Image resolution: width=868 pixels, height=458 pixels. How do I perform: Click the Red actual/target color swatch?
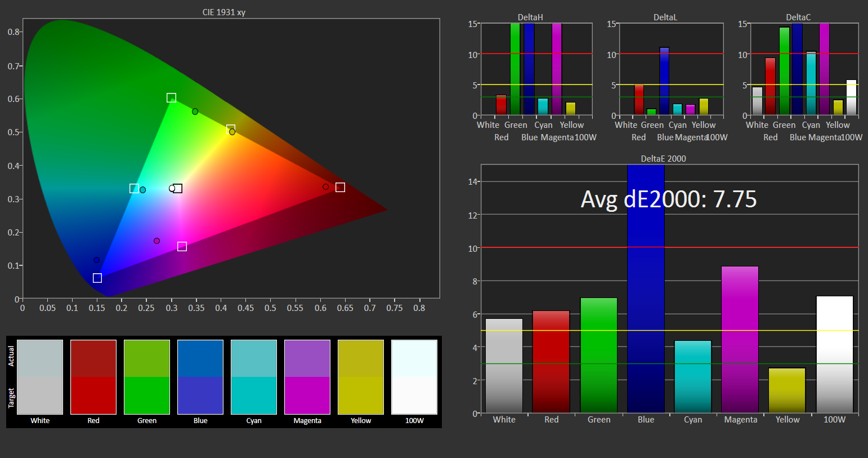point(93,377)
